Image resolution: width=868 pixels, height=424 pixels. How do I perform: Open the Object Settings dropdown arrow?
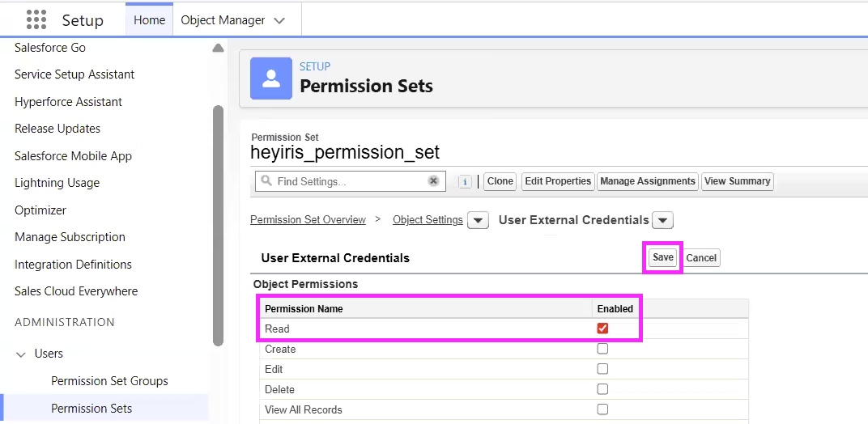click(479, 221)
